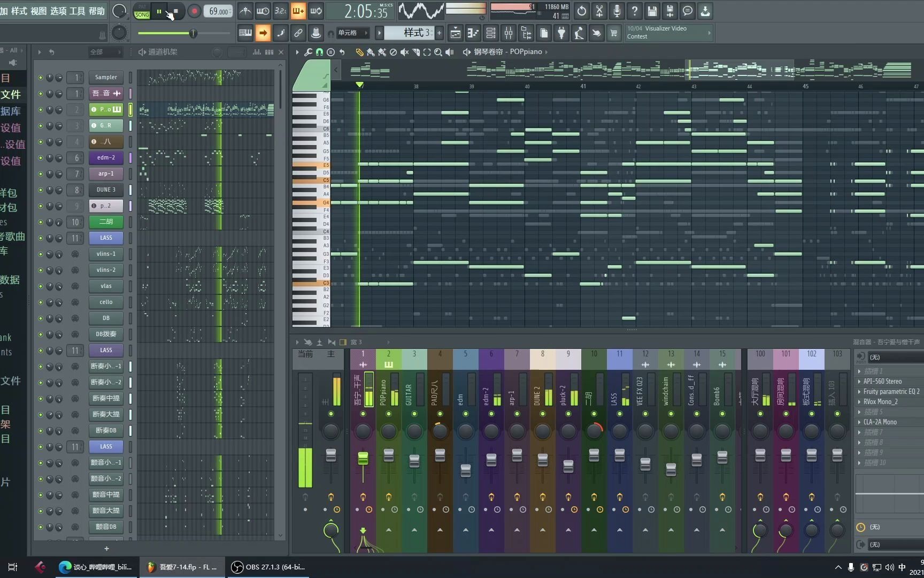Image resolution: width=924 pixels, height=578 pixels.
Task: Open the mixer toolbar icon
Action: (509, 33)
